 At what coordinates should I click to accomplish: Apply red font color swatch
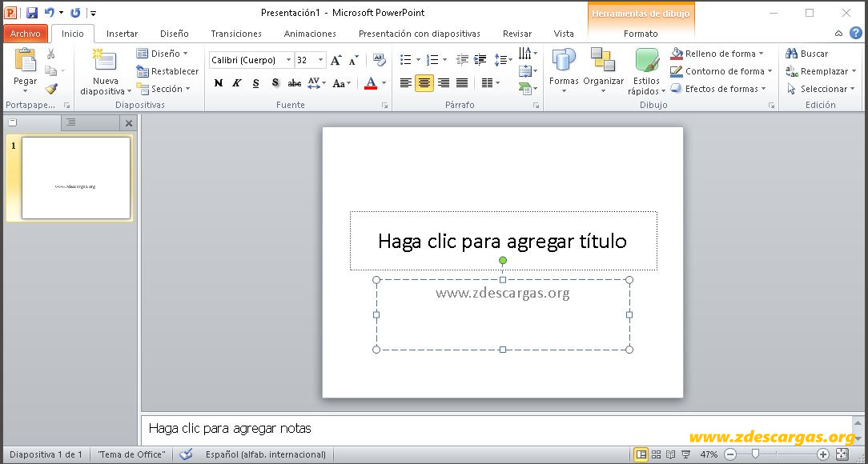click(371, 83)
